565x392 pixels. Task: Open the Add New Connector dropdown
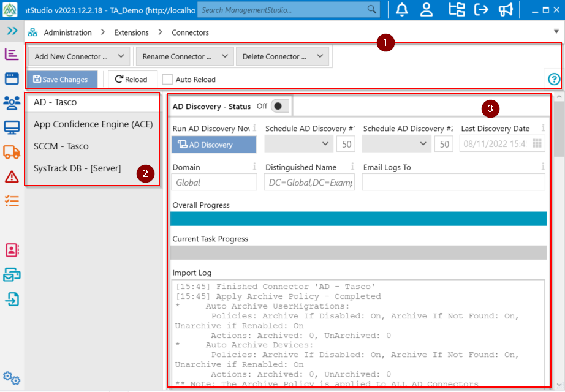pos(79,56)
